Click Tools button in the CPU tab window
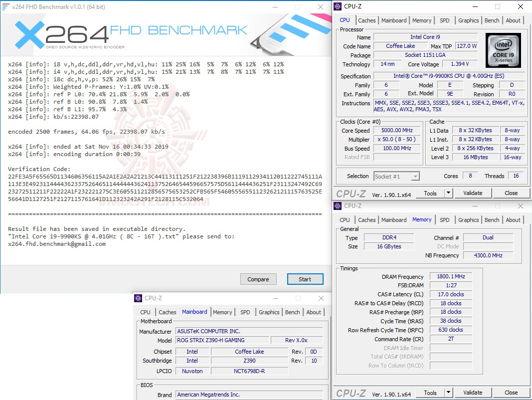Screen dimensions: 532x400 [430, 193]
